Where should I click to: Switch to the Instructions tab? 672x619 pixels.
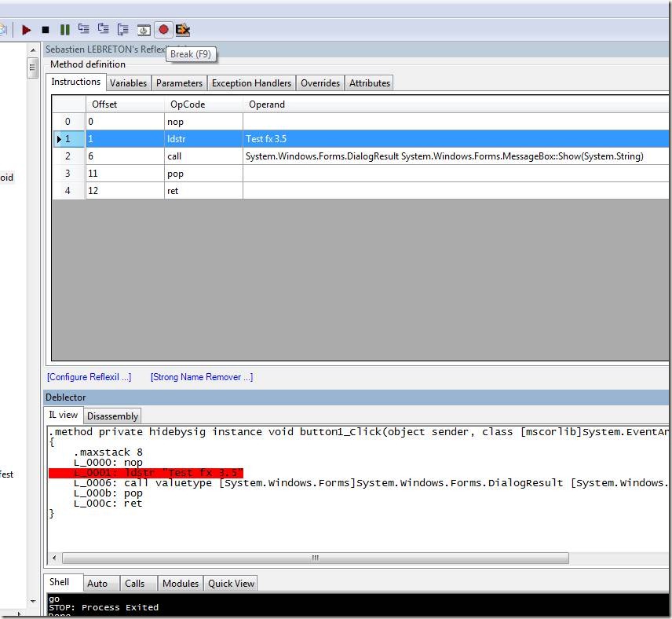(76, 82)
